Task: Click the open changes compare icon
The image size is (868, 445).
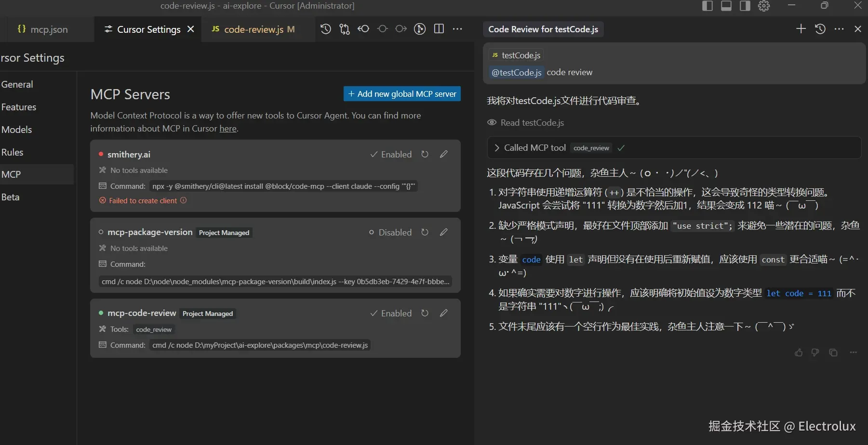Action: pyautogui.click(x=345, y=29)
